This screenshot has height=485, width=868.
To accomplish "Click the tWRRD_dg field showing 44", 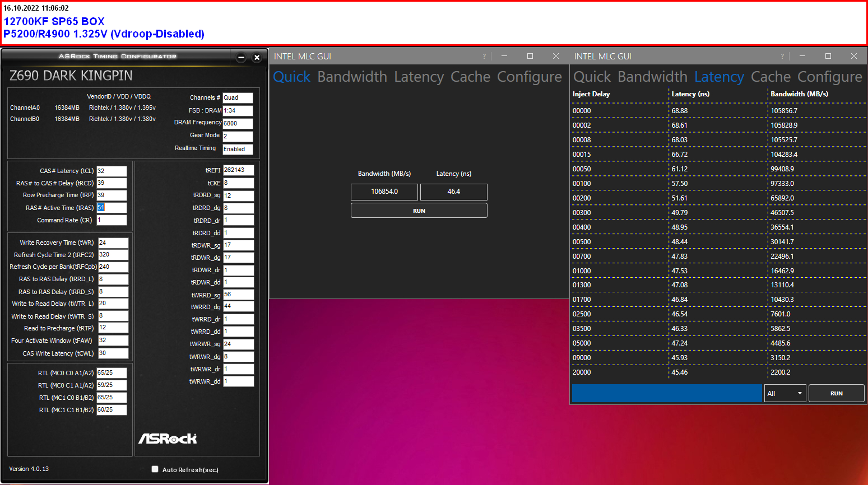I will point(238,307).
